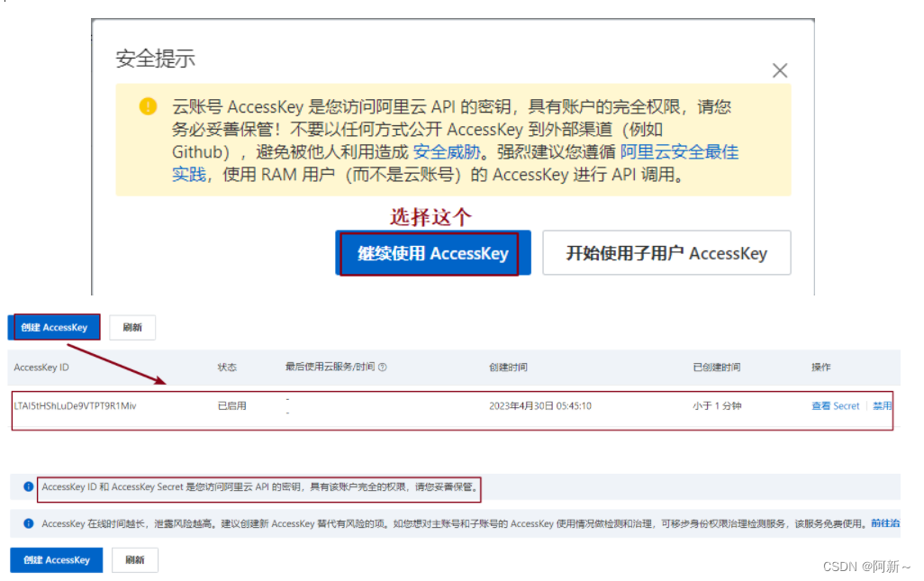Click the upper 创建 AccessKey button
Image resolution: width=924 pixels, height=581 pixels.
54,328
